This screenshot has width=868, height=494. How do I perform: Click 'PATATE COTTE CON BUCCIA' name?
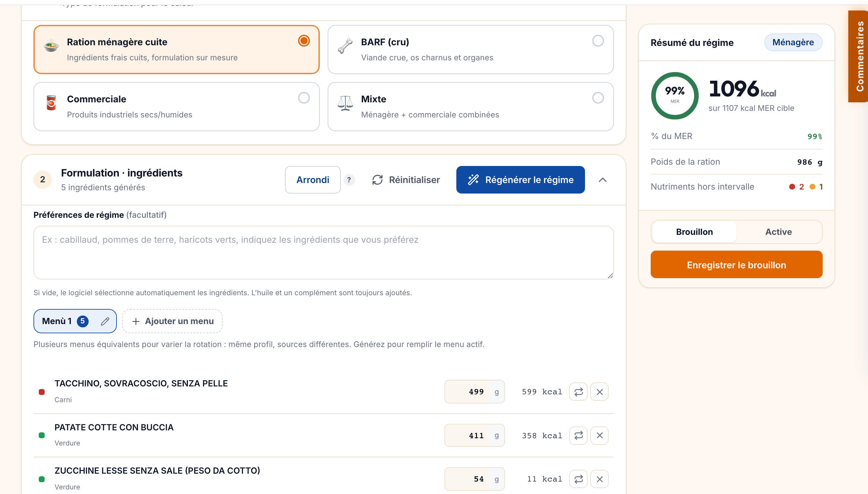114,427
